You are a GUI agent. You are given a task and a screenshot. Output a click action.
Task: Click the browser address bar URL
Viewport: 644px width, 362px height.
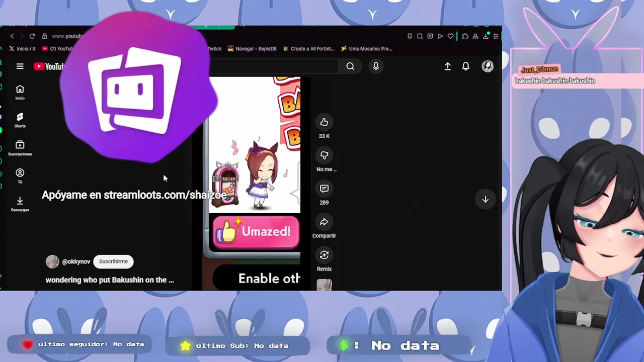66,36
